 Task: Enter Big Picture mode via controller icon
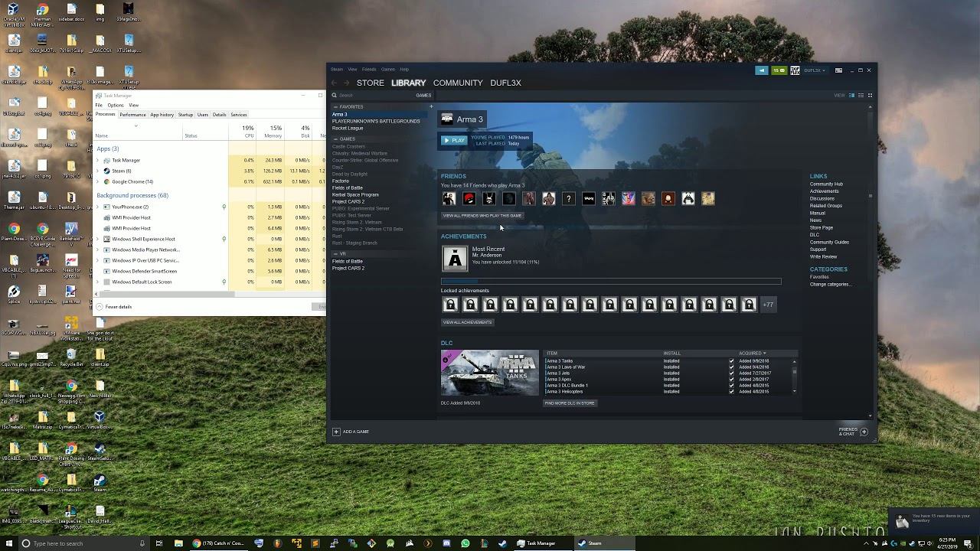click(x=838, y=70)
